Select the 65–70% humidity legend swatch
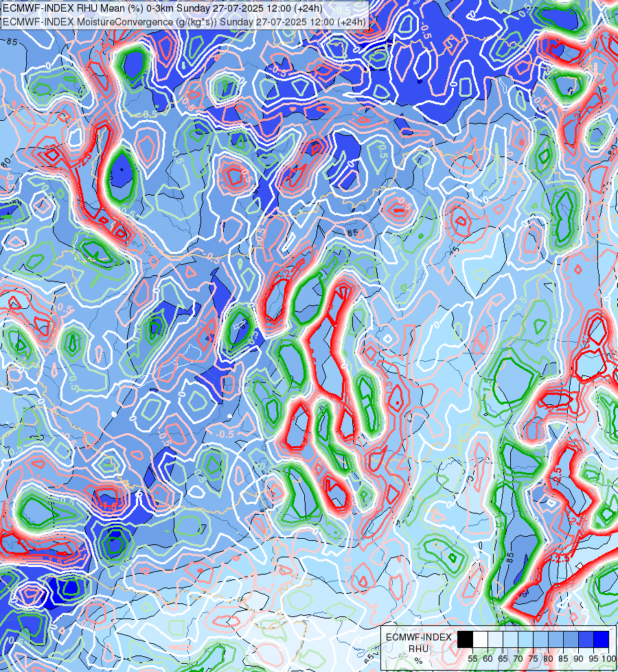Image resolution: width=618 pixels, height=672 pixels. (510, 639)
